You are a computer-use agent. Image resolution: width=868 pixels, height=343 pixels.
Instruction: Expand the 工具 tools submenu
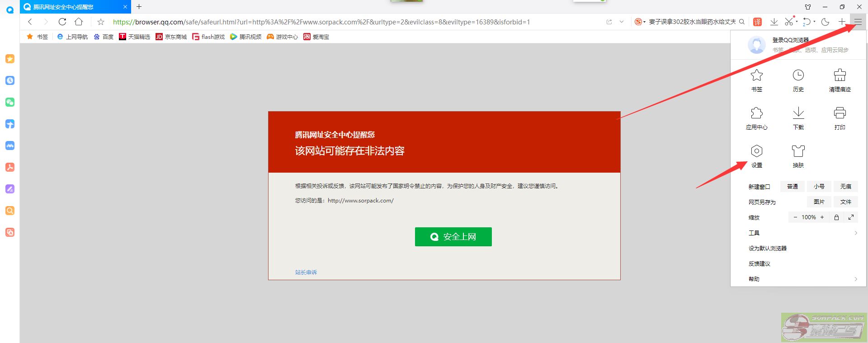point(802,233)
